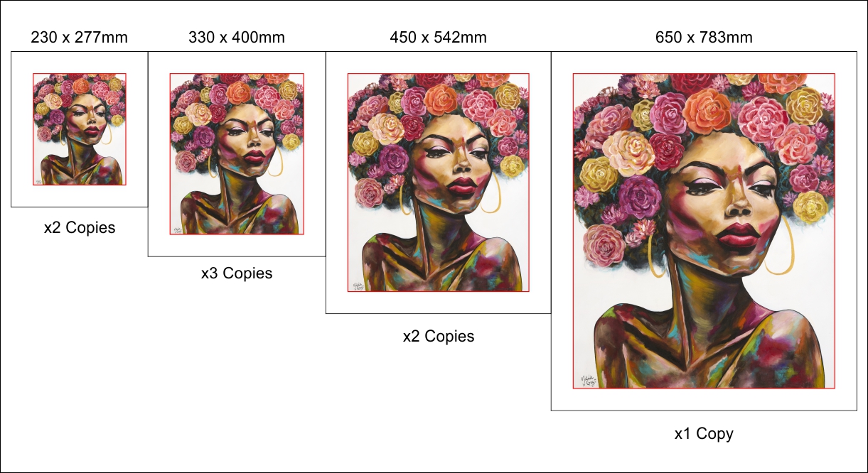This screenshot has height=473, width=868.
Task: Click the x1 Copy label
Action: (704, 434)
